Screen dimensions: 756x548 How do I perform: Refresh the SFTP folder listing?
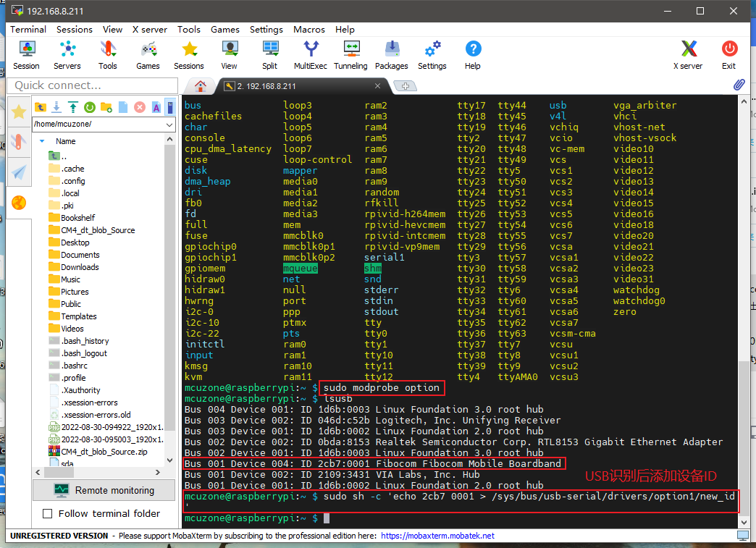click(90, 107)
